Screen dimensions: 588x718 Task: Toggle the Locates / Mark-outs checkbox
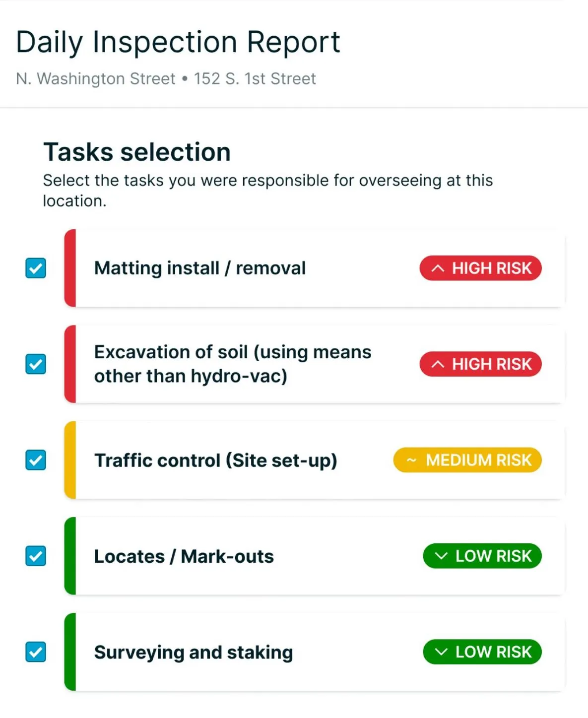[36, 556]
